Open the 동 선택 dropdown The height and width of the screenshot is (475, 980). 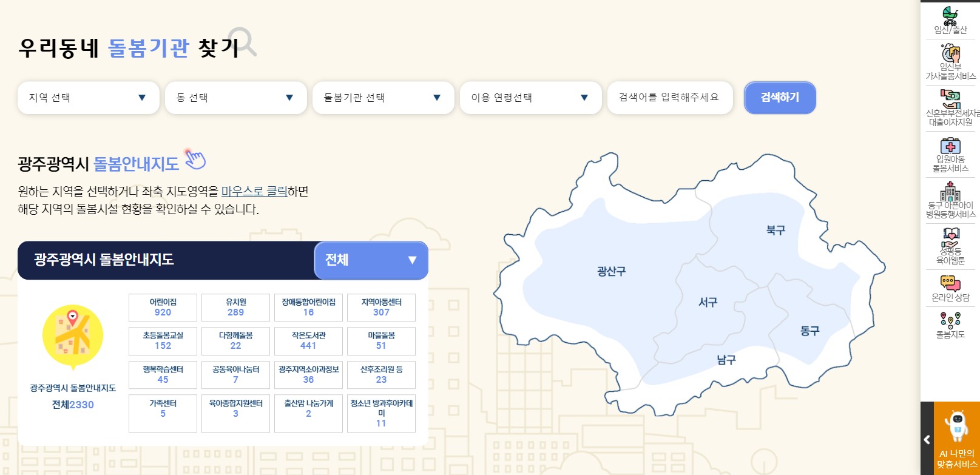coord(235,98)
